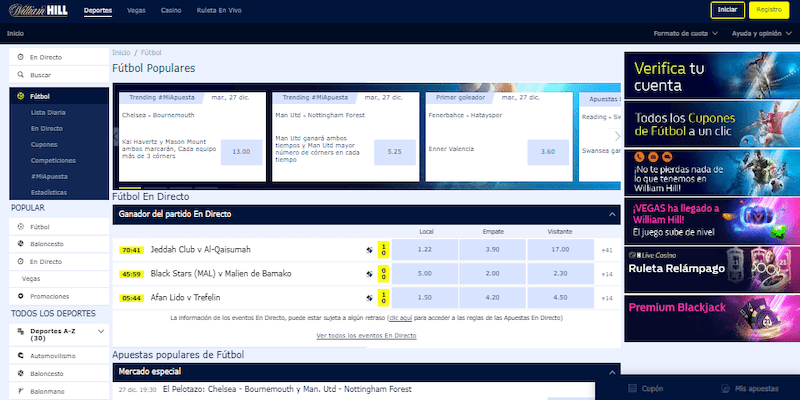Viewport: 800px width, 400px height.
Task: Select 5.25 odds for Man Utd bet
Action: click(x=395, y=152)
